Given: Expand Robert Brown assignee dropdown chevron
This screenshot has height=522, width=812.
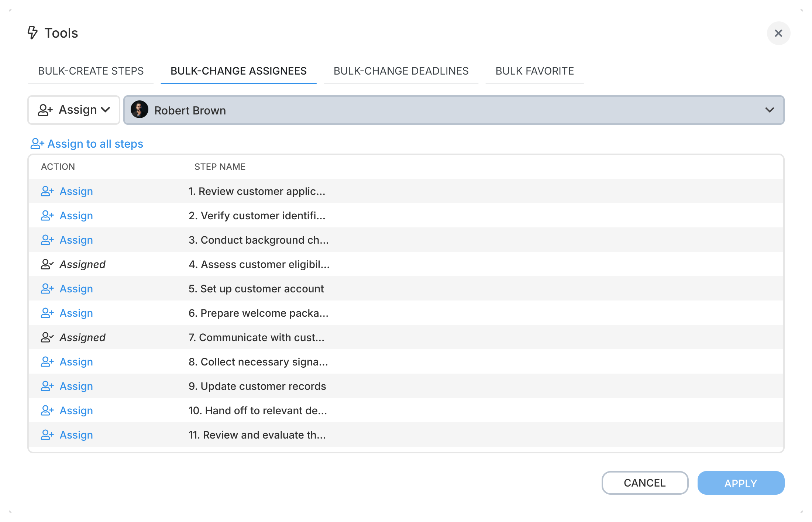Looking at the screenshot, I should coord(769,110).
